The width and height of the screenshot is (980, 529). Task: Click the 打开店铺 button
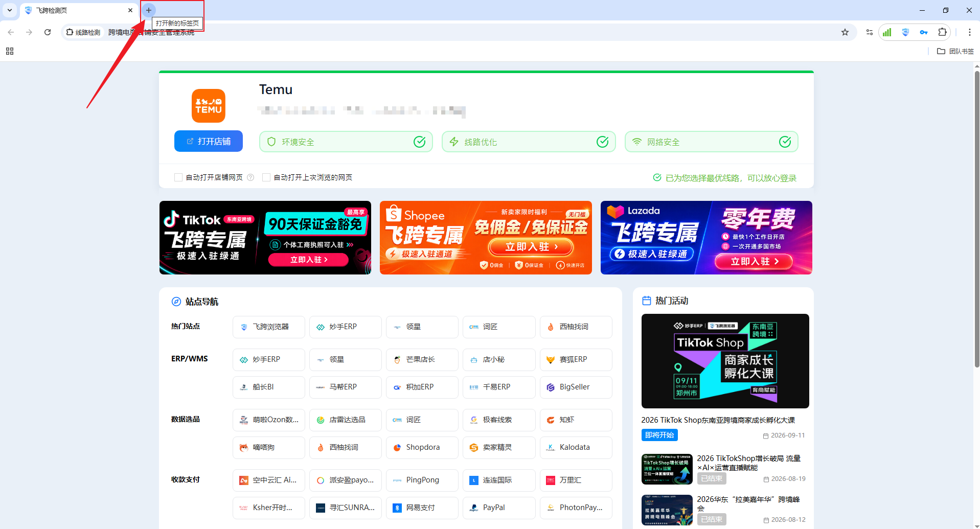(209, 141)
